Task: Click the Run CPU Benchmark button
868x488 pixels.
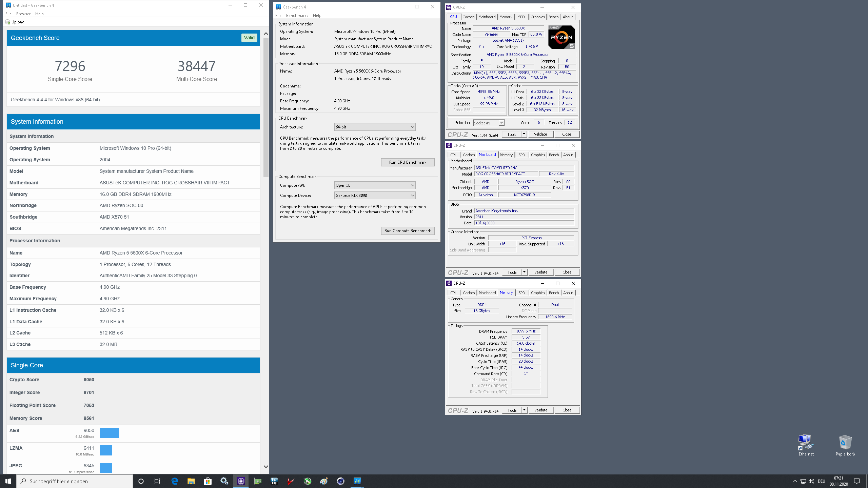Action: [408, 162]
